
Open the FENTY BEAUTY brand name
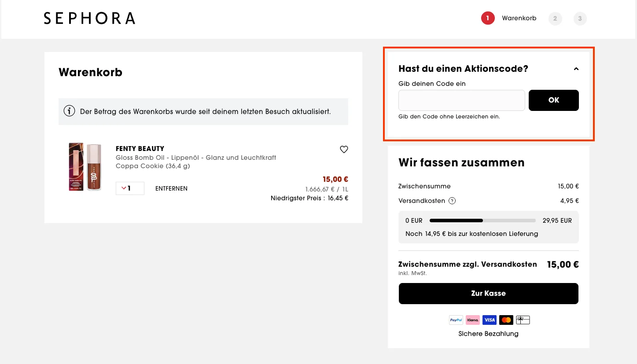tap(140, 149)
